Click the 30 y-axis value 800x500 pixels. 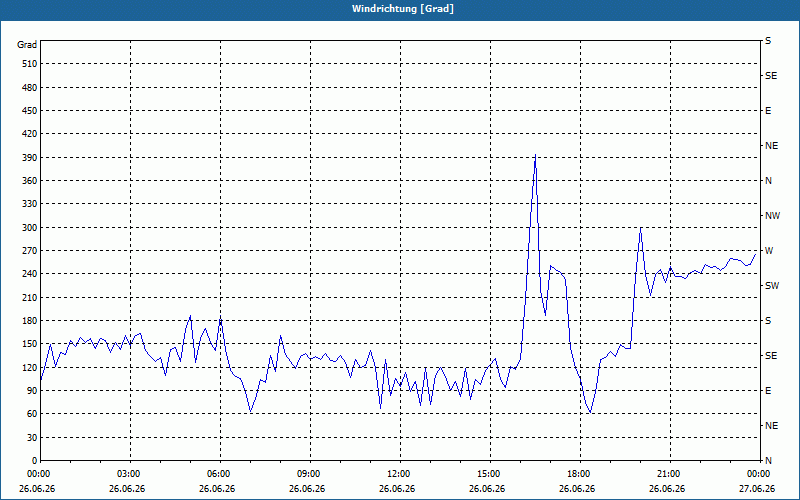click(32, 438)
